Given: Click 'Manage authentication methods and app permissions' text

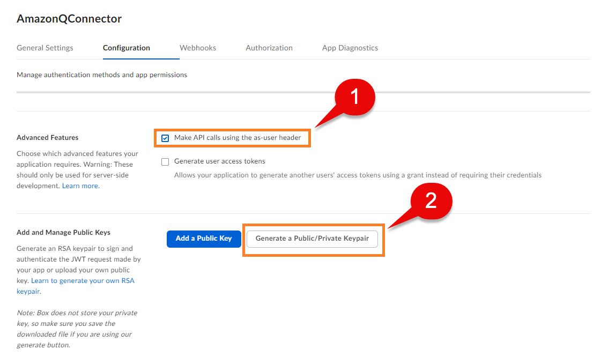Looking at the screenshot, I should (x=102, y=75).
